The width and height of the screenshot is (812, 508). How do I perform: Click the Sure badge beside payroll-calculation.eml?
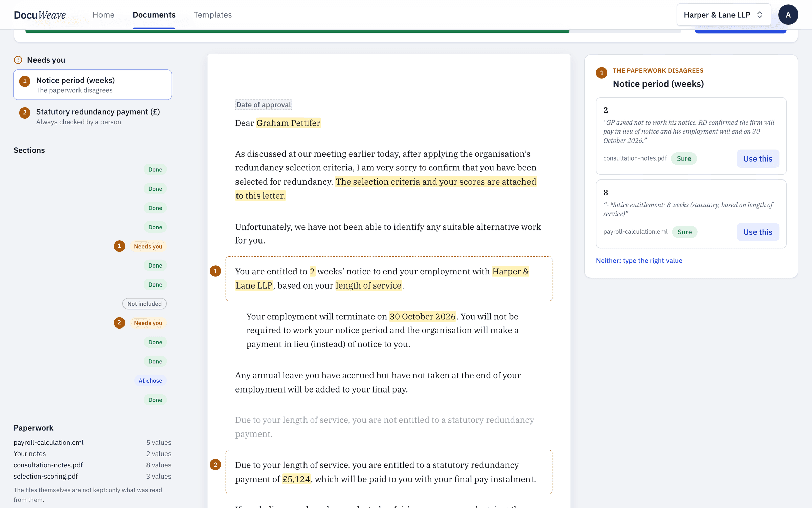(684, 232)
